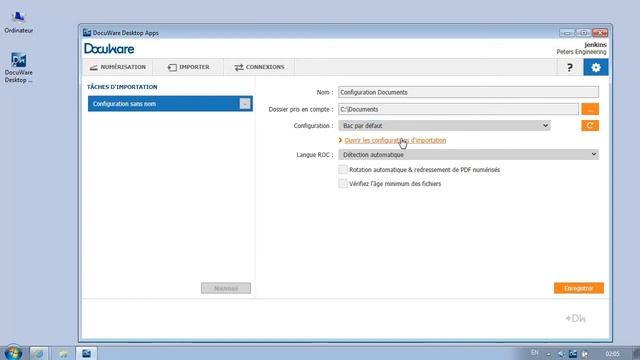
Task: Open Internet Explorer from the taskbar
Action: tap(39, 353)
